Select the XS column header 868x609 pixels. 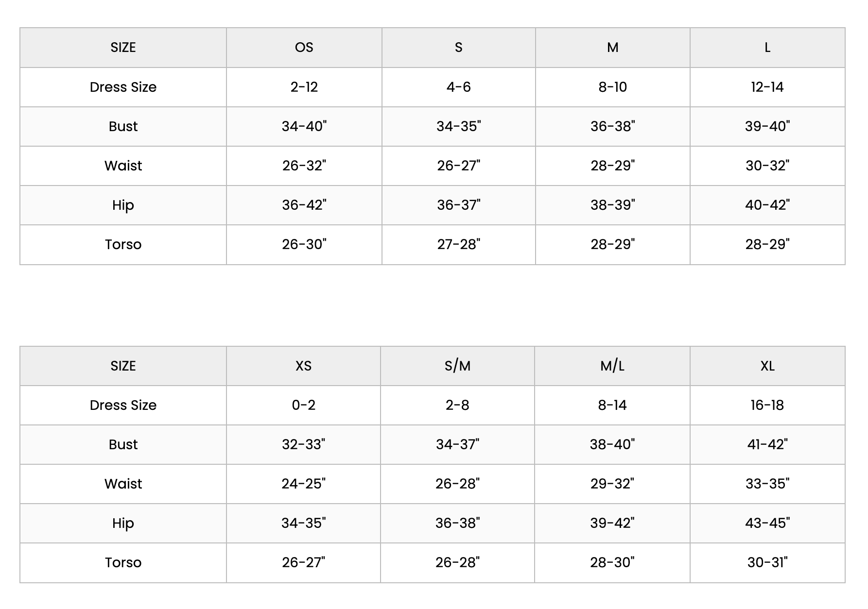(303, 366)
